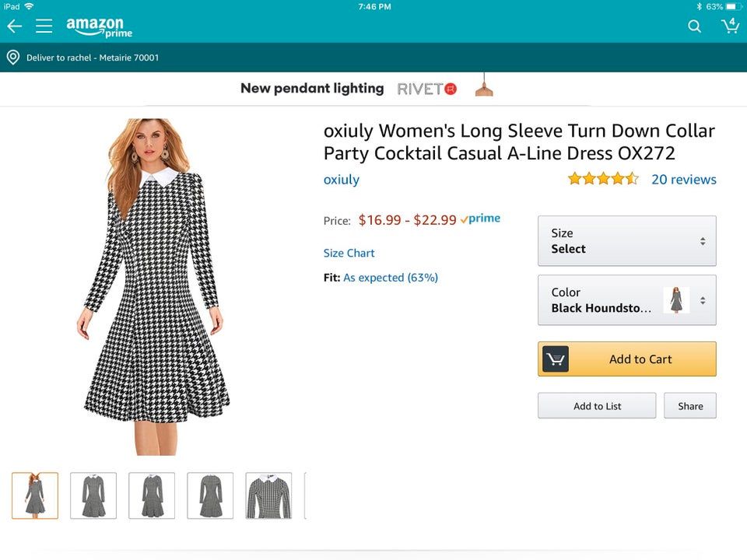Screen dimensions: 747x560
Task: Open the hamburger menu
Action: click(44, 26)
